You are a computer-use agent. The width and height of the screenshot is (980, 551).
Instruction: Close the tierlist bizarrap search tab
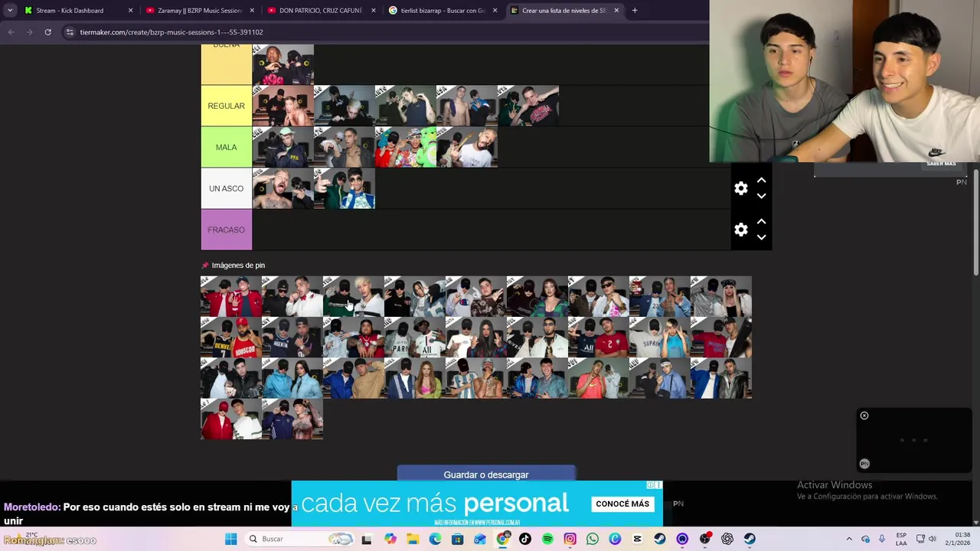(495, 11)
